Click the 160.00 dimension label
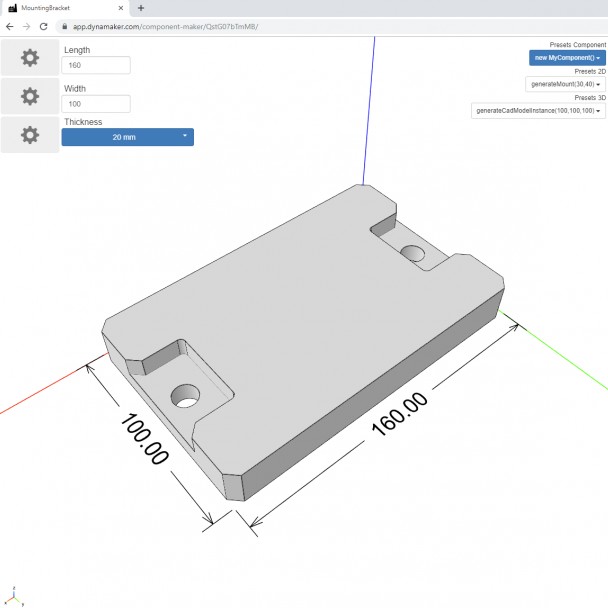 coord(399,414)
